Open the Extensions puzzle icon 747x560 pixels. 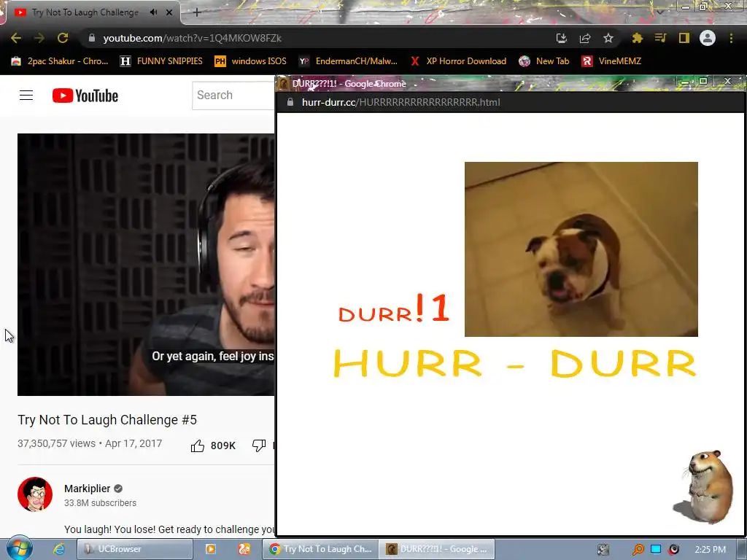click(x=637, y=38)
